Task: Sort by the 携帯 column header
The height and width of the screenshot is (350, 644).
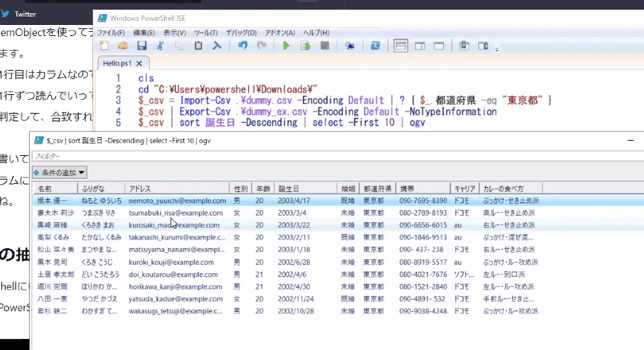Action: [x=423, y=189]
